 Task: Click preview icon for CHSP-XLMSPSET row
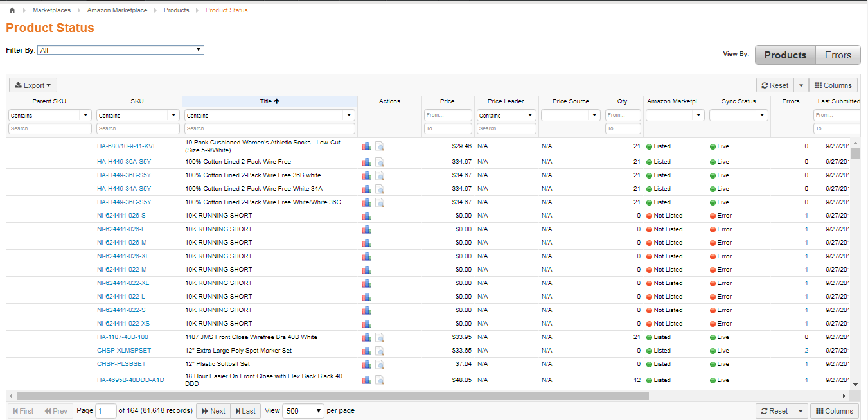tap(380, 351)
